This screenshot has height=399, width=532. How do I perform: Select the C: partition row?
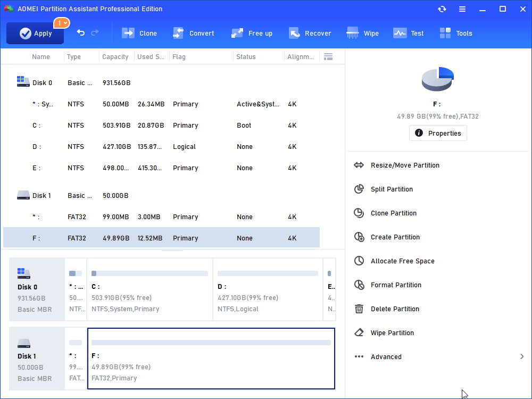click(x=162, y=126)
